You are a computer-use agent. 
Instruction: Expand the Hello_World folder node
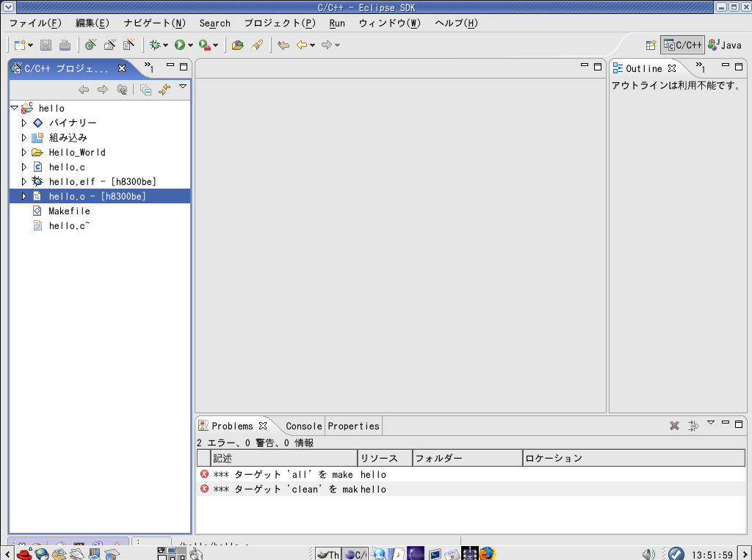[x=24, y=153]
